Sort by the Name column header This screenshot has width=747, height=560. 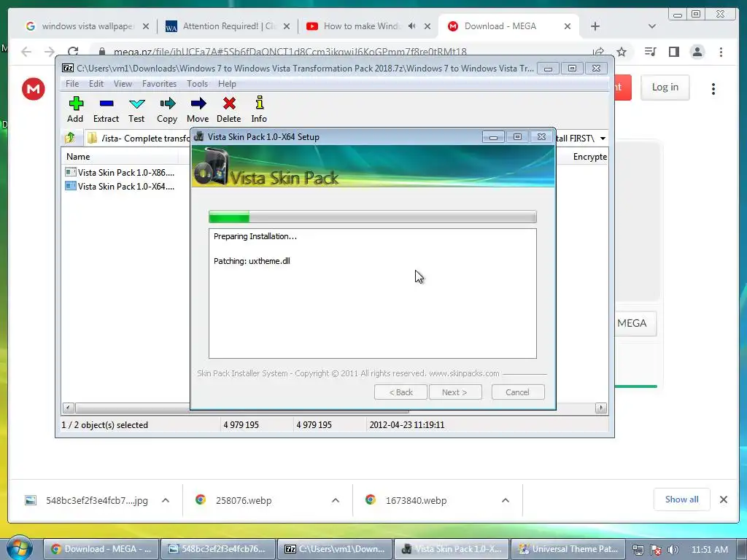pos(78,157)
